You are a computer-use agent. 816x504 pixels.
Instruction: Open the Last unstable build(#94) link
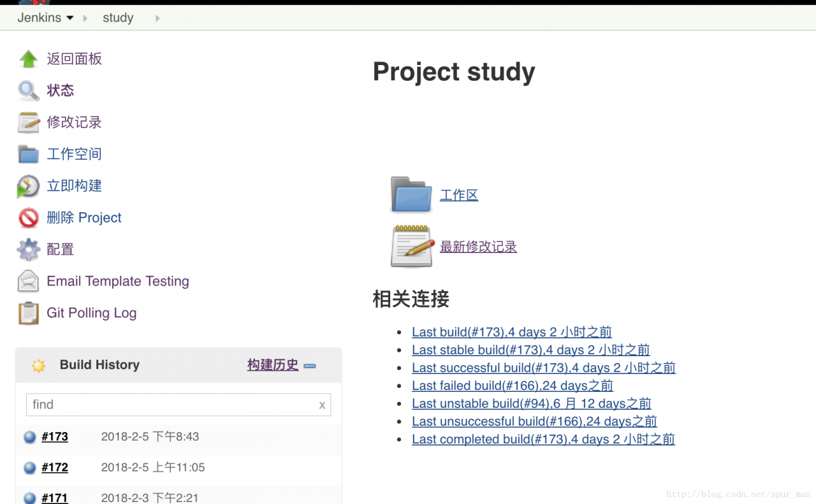532,403
